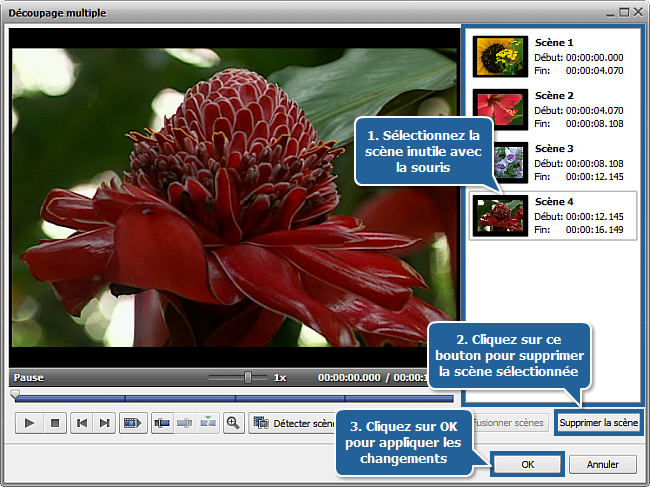Click the magnifier zoom icon
Screen dimensions: 650x487
coord(234,423)
